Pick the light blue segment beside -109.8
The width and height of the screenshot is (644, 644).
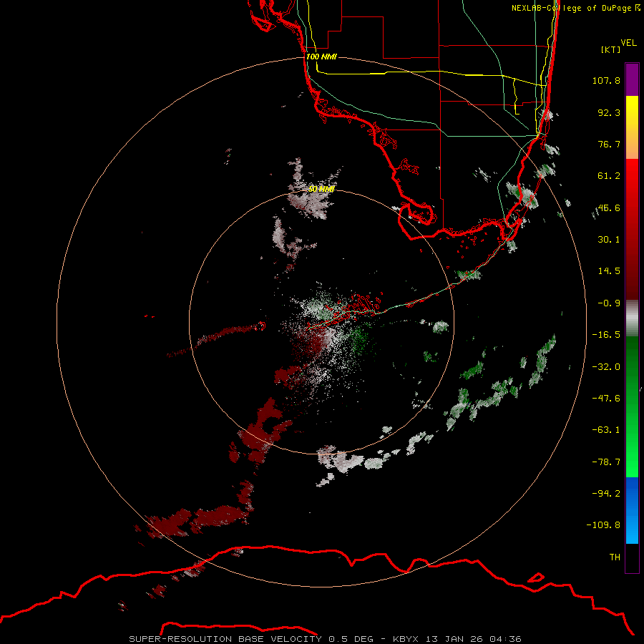click(632, 527)
